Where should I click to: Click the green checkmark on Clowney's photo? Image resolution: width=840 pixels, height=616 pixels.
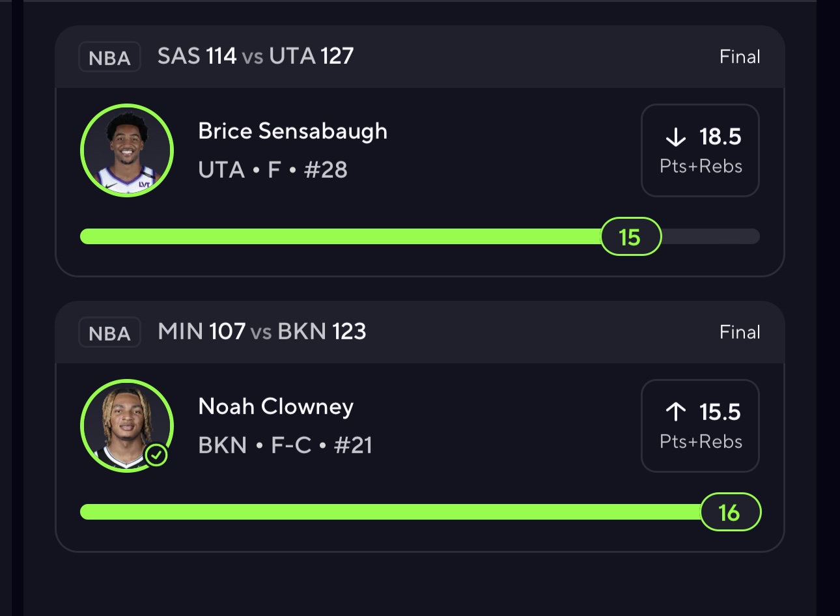coord(156,455)
